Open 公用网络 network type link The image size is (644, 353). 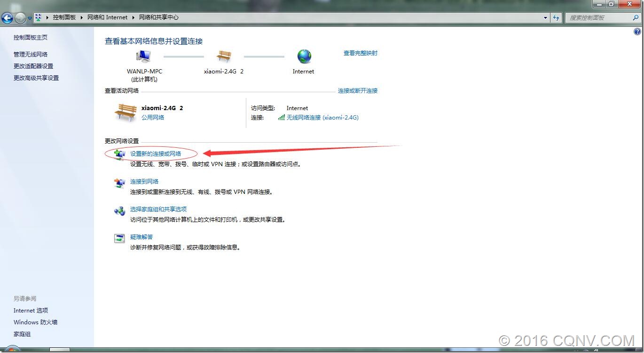click(x=153, y=117)
